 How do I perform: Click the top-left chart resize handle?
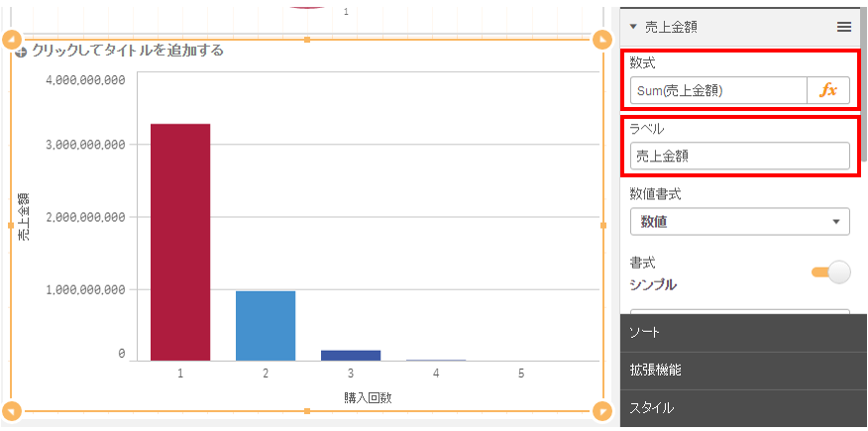click(x=12, y=40)
